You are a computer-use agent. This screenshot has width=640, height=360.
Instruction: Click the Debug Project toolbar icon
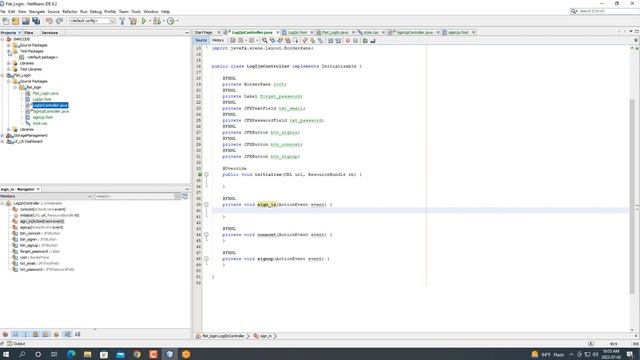click(x=157, y=21)
